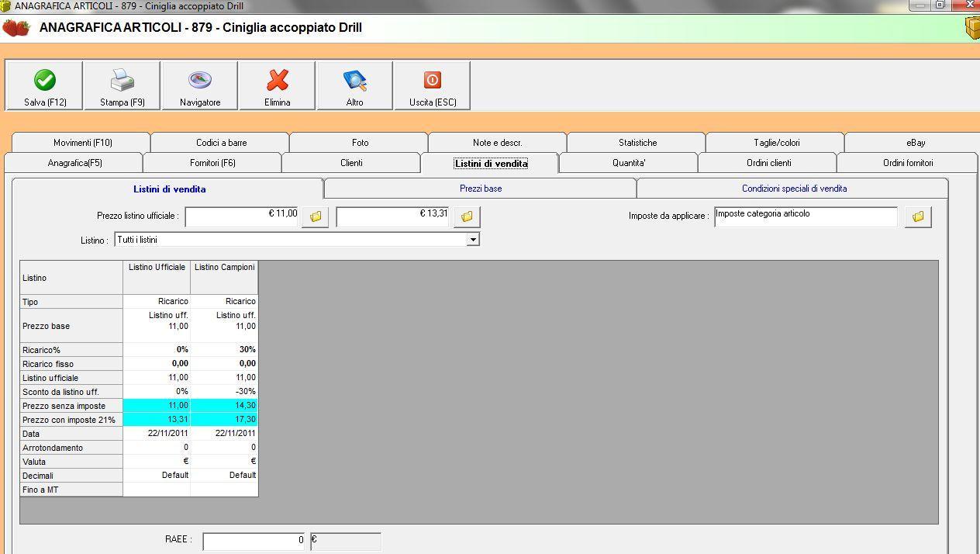
Task: Go to Anagrafica(F5) tab
Action: [x=74, y=163]
